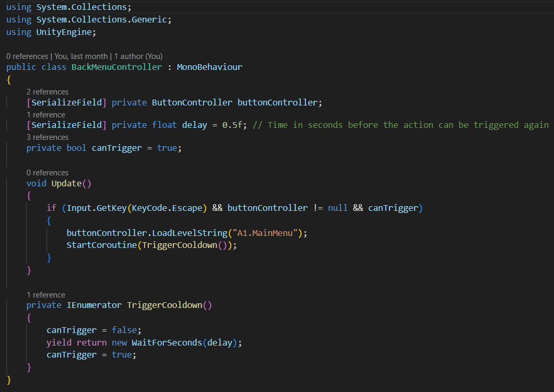Open "0 references" lens above the class declaration
The image size is (554, 392).
pyautogui.click(x=27, y=56)
